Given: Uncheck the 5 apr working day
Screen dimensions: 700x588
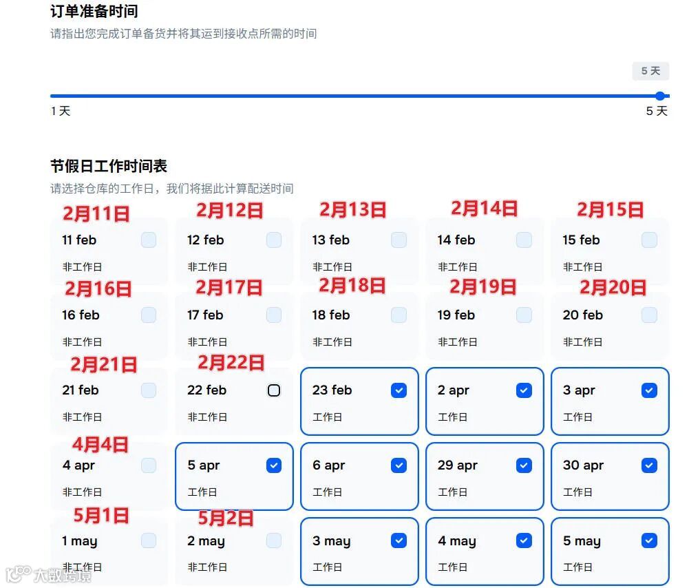Looking at the screenshot, I should pos(274,465).
